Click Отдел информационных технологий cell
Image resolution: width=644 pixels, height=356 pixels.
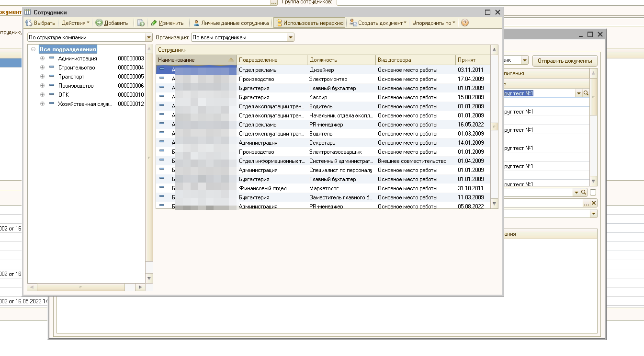[272, 161]
